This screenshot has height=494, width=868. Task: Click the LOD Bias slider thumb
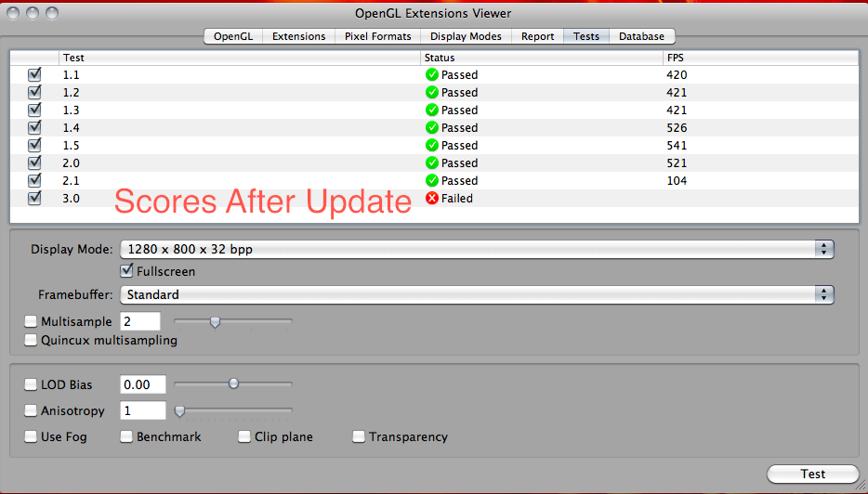tap(233, 383)
